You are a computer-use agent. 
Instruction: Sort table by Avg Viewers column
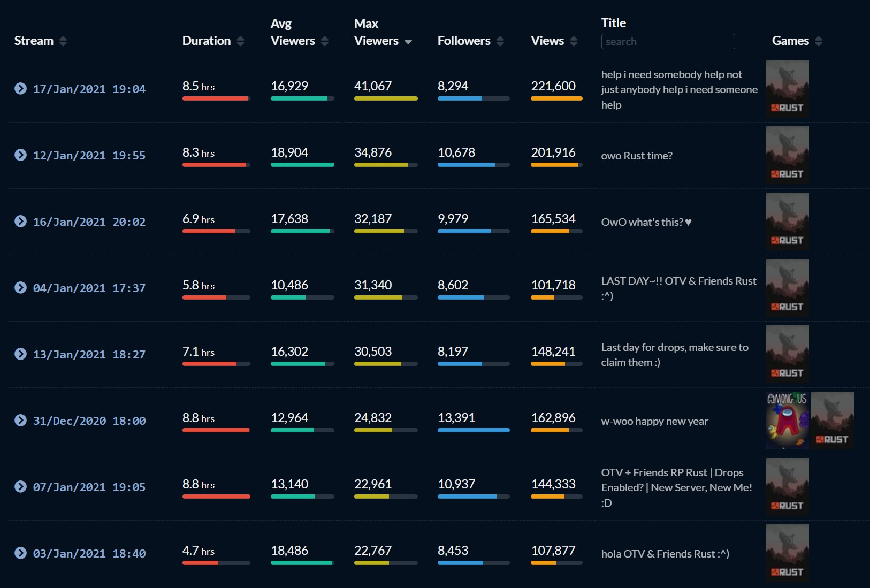pyautogui.click(x=324, y=41)
